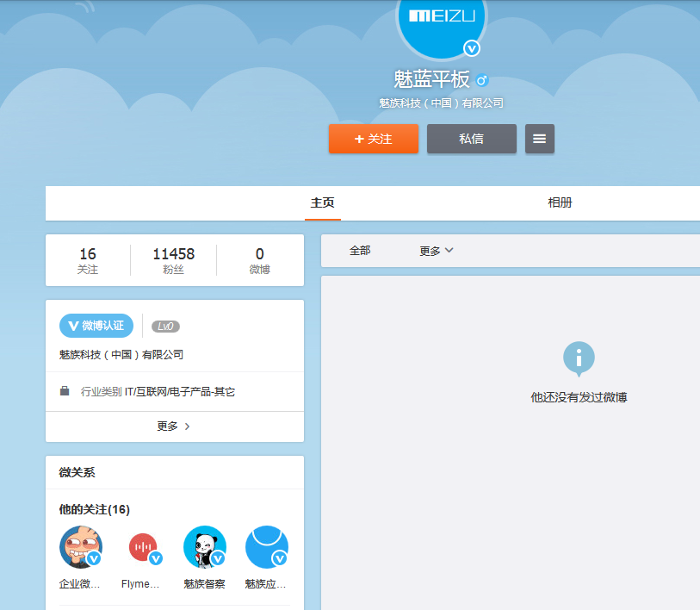The width and height of the screenshot is (700, 610).
Task: Click the 微博认证 verification badge
Action: coord(95,326)
